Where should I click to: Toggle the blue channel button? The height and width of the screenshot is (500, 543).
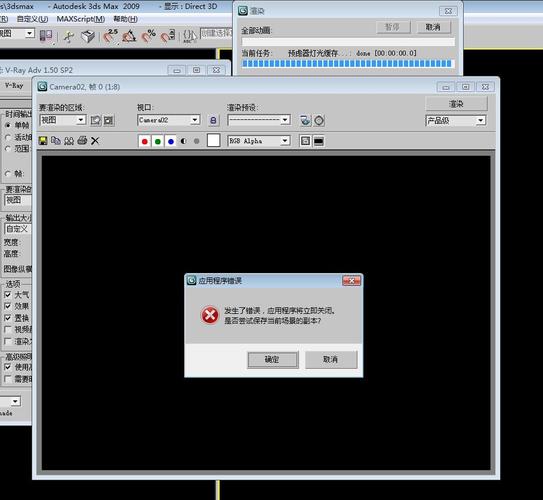171,141
